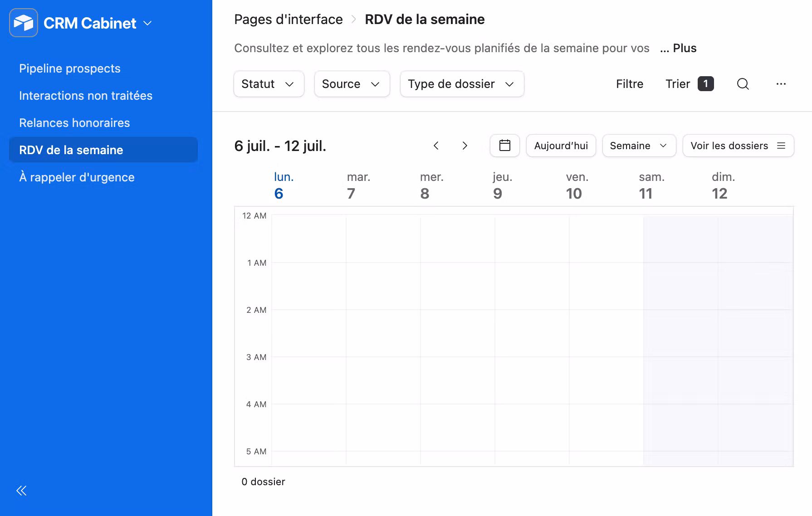
Task: Click Pages d'interface breadcrumb link
Action: click(289, 19)
